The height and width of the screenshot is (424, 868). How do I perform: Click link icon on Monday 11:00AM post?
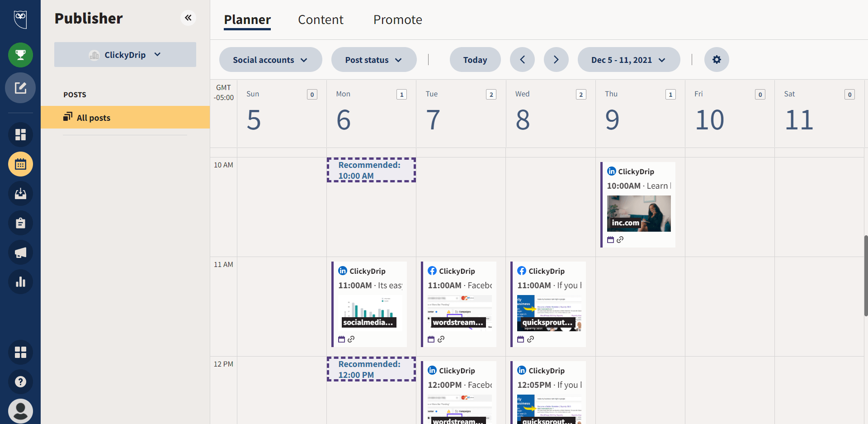click(351, 339)
